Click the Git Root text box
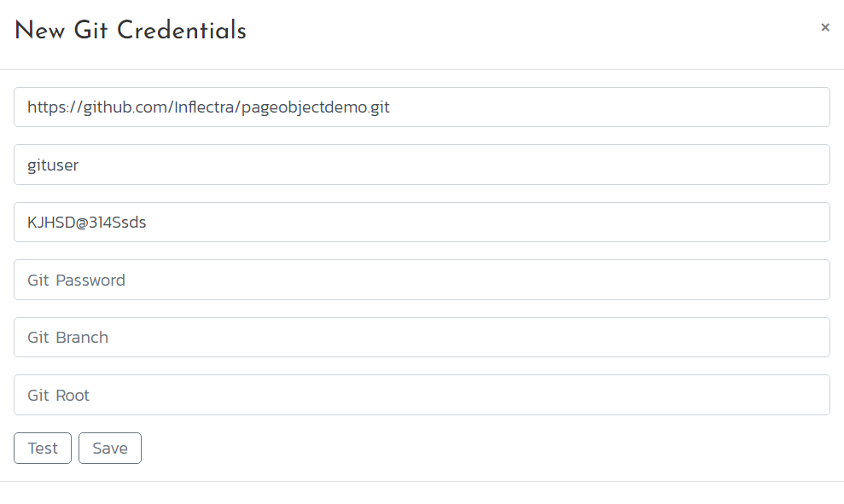The image size is (844, 504). (422, 395)
